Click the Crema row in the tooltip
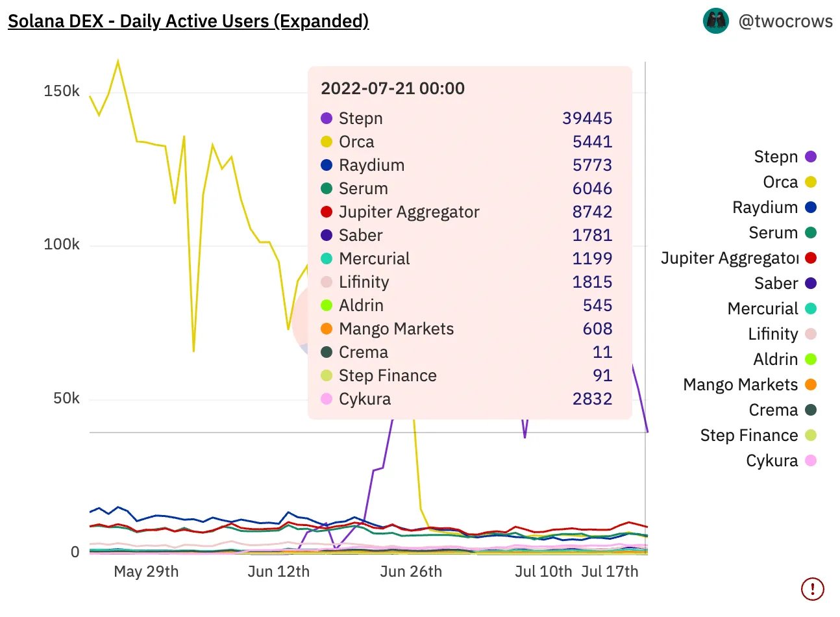This screenshot has width=840, height=617. click(467, 352)
